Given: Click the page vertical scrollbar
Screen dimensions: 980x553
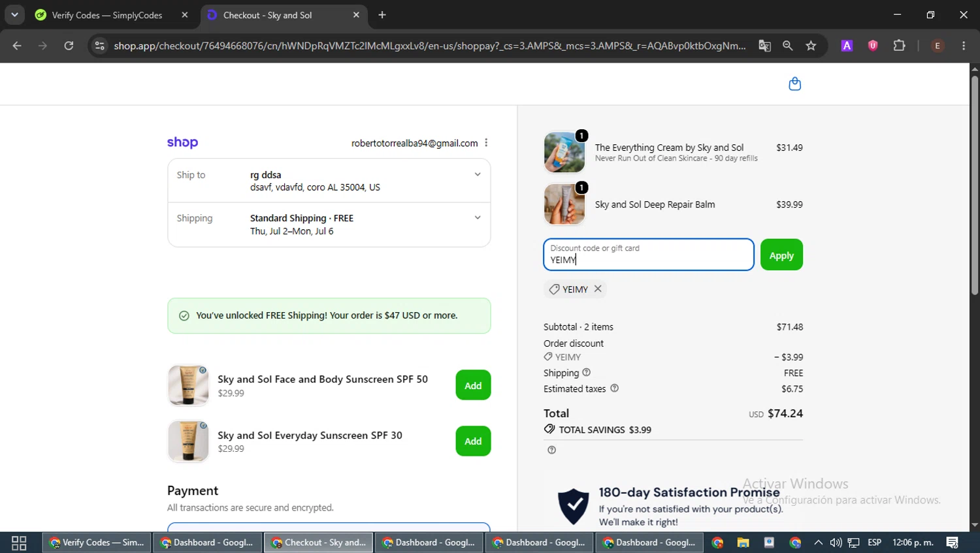Looking at the screenshot, I should click(975, 186).
